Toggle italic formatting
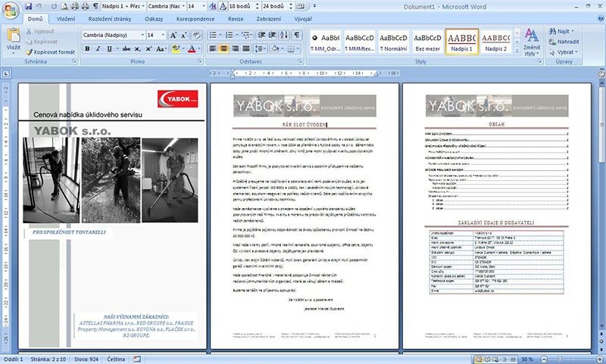Viewport: 606px width, 364px height. (x=99, y=49)
